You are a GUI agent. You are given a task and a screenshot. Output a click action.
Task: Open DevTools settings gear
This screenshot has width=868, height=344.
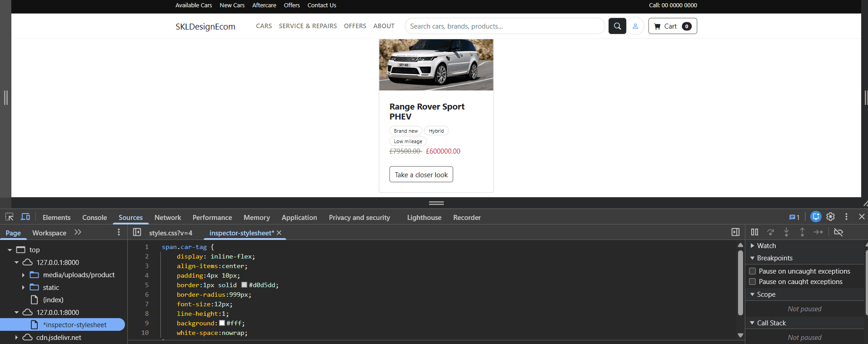pos(831,217)
